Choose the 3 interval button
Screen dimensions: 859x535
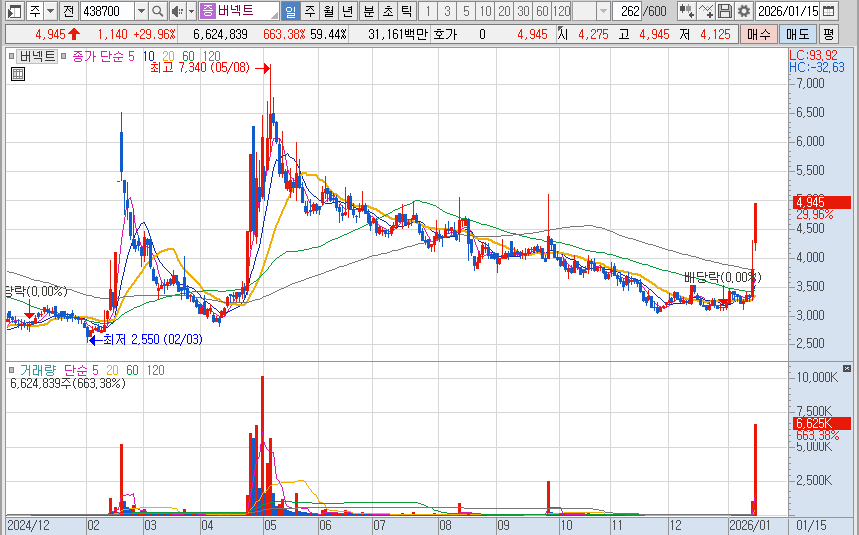coord(447,10)
